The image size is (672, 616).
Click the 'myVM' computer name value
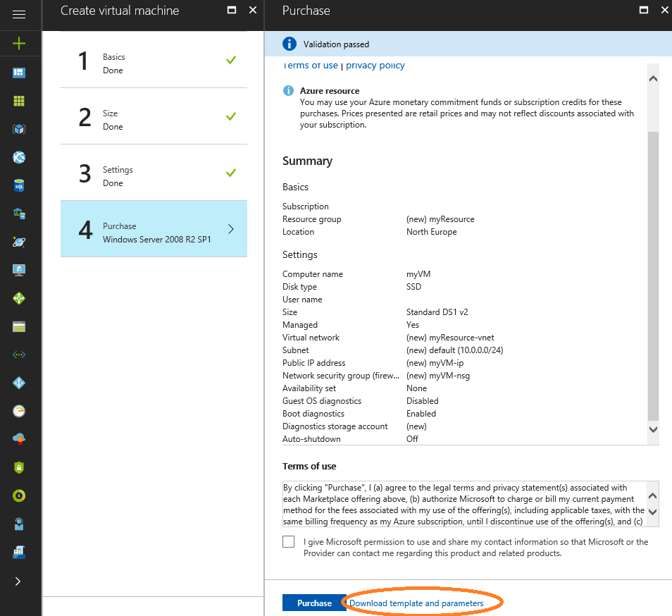[x=418, y=274]
